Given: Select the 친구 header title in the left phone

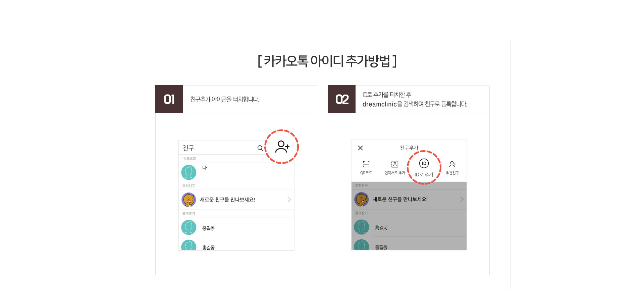Looking at the screenshot, I should pos(188,148).
